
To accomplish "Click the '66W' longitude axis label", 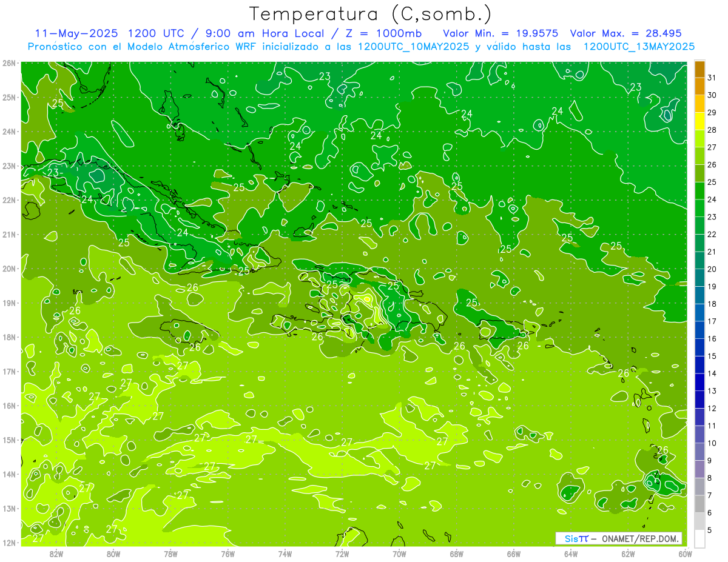I will tap(513, 554).
